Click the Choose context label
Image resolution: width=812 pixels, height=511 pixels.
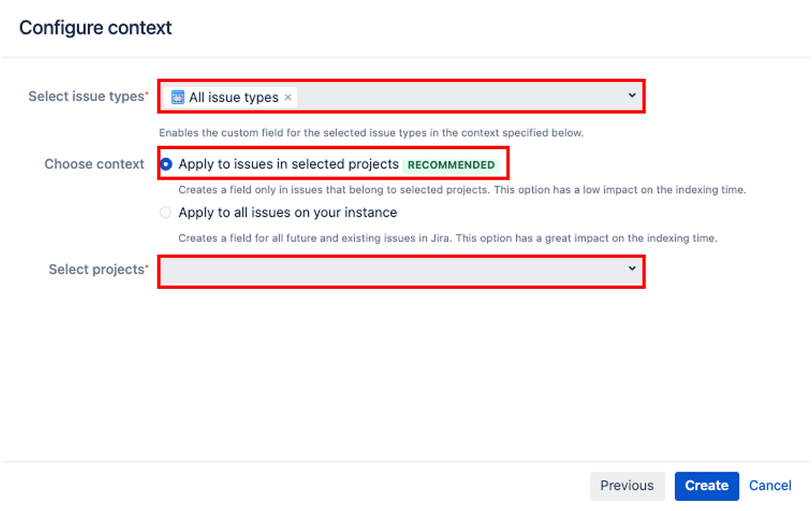[95, 164]
